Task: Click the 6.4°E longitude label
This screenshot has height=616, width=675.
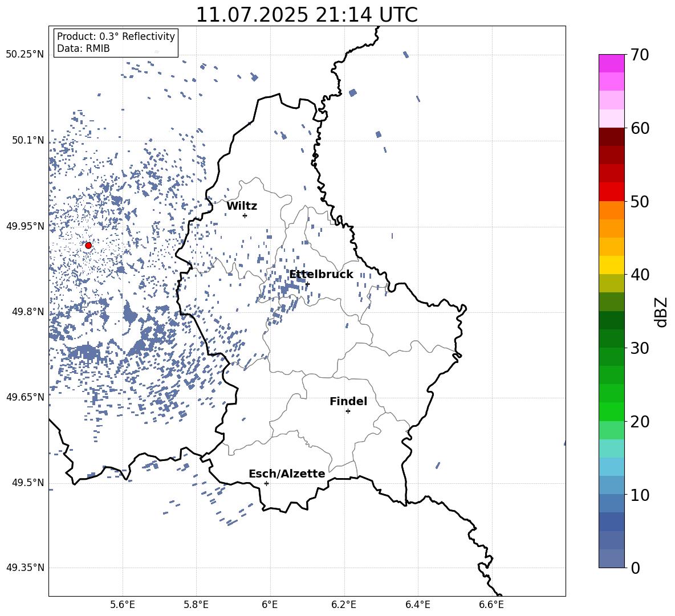Action: tap(418, 605)
